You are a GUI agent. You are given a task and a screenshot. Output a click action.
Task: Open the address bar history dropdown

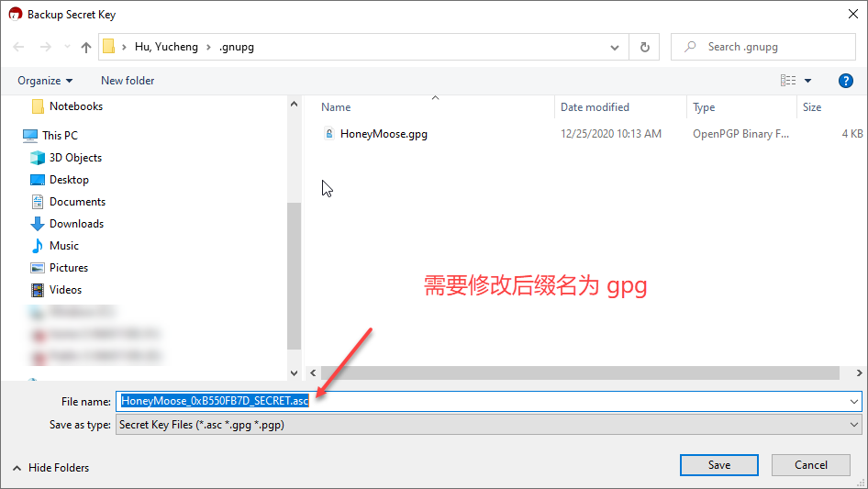point(615,47)
